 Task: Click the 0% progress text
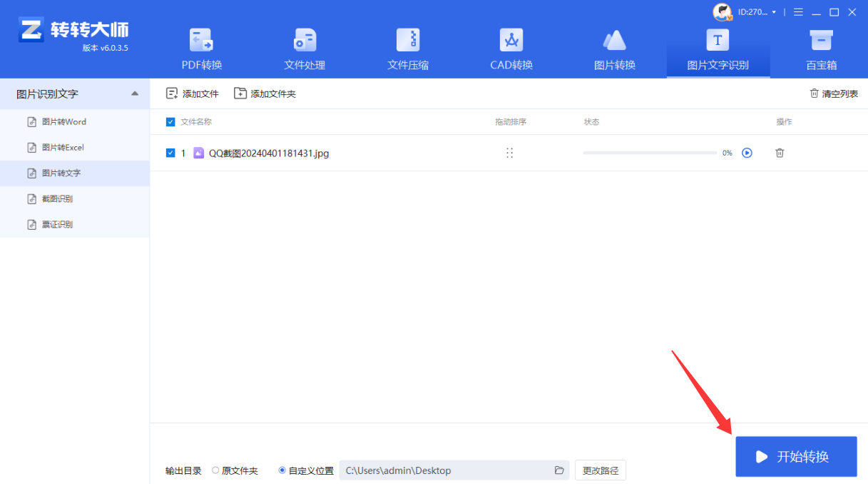(x=727, y=153)
